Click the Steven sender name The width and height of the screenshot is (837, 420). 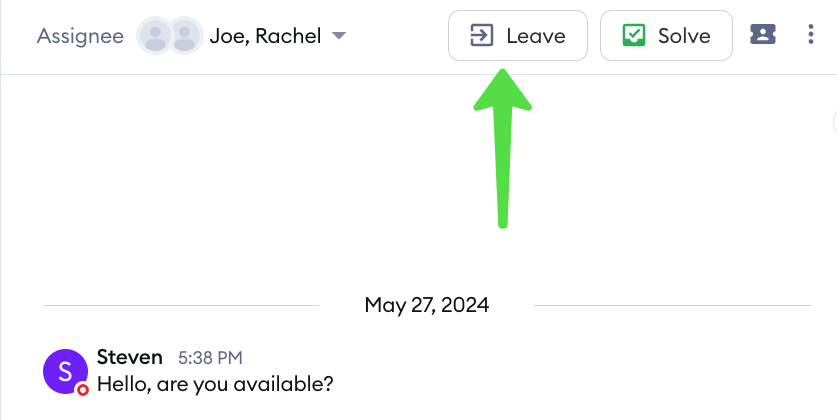[x=130, y=357]
